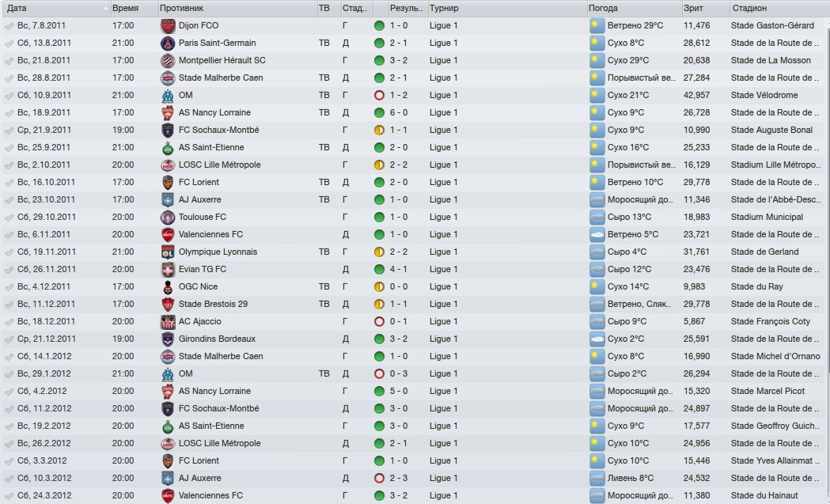Screen dimensions: 830x504
Task: Sort the table by Стадион header
Action: (x=749, y=8)
